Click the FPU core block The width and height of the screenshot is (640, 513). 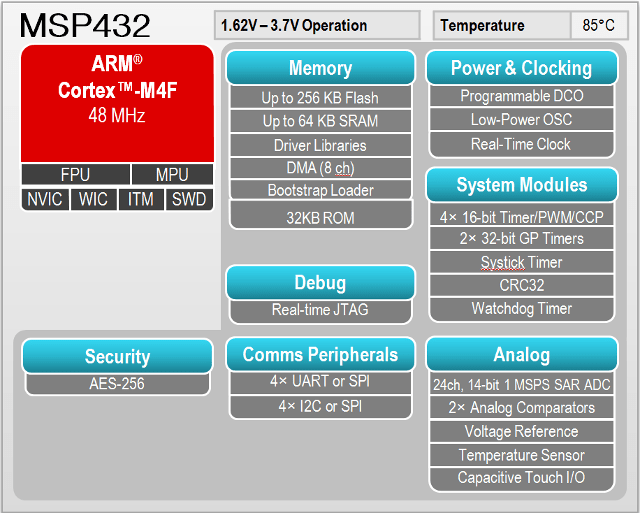click(76, 175)
